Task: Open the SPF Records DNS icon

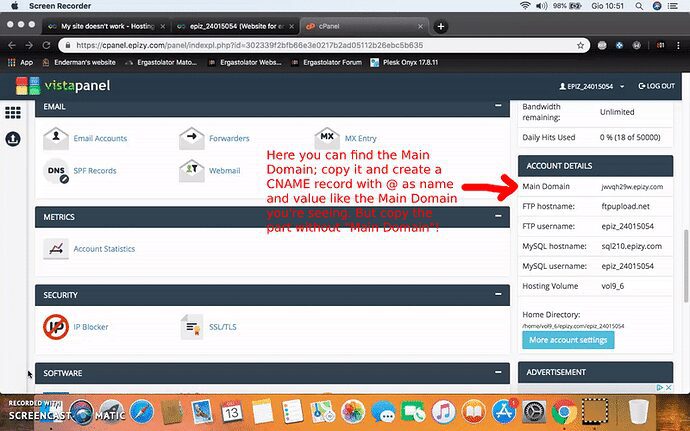Action: (x=56, y=171)
